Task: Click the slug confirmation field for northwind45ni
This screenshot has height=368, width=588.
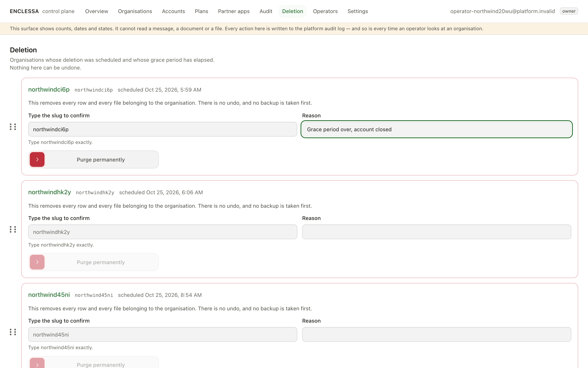Action: click(x=163, y=335)
